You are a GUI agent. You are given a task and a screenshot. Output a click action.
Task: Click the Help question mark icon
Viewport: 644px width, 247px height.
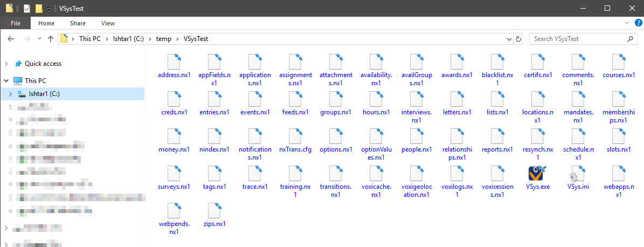click(638, 23)
